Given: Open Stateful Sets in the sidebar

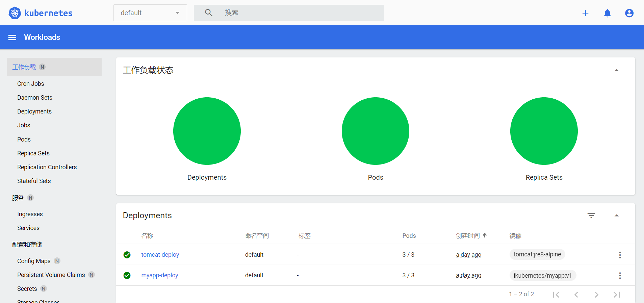Looking at the screenshot, I should [34, 181].
